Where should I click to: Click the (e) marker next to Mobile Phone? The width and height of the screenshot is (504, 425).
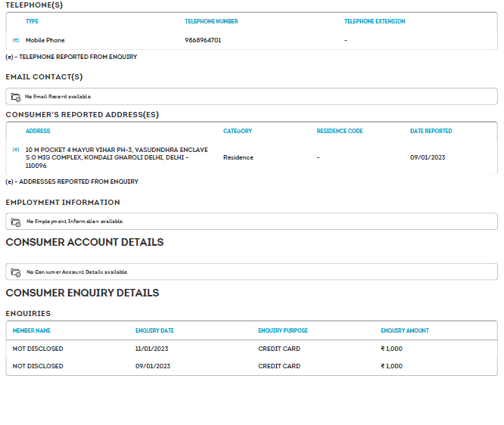(16, 40)
